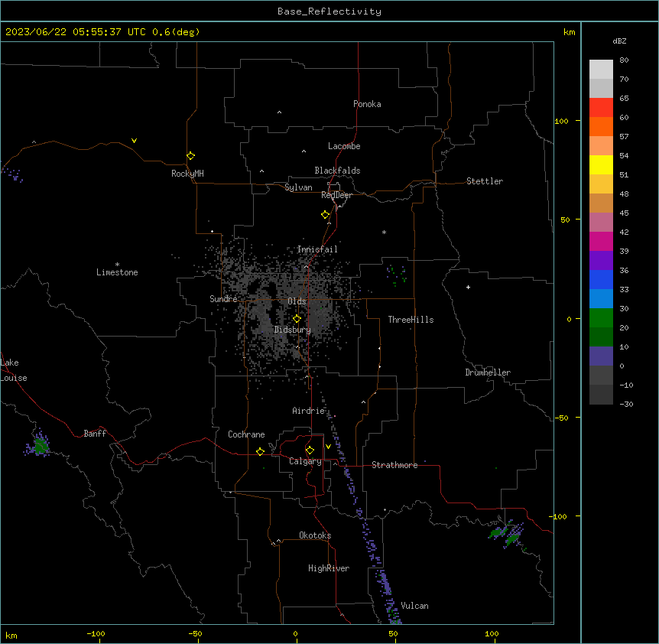
Task: Click the Sylvan label on map
Action: (298, 187)
